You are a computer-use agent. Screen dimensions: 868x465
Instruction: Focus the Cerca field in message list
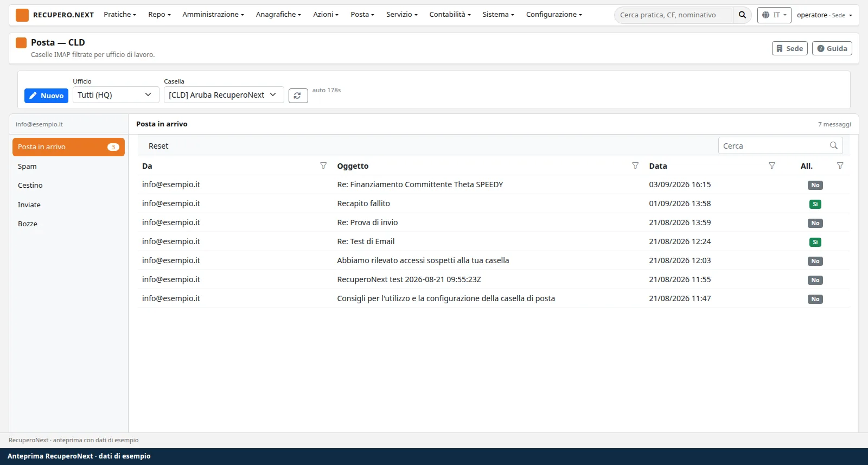pos(780,145)
